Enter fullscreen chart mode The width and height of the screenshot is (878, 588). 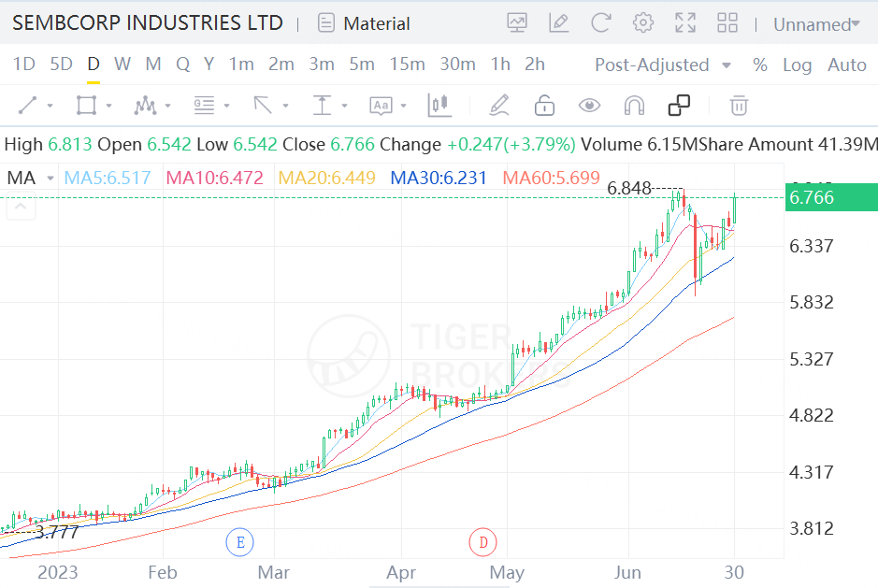point(685,23)
